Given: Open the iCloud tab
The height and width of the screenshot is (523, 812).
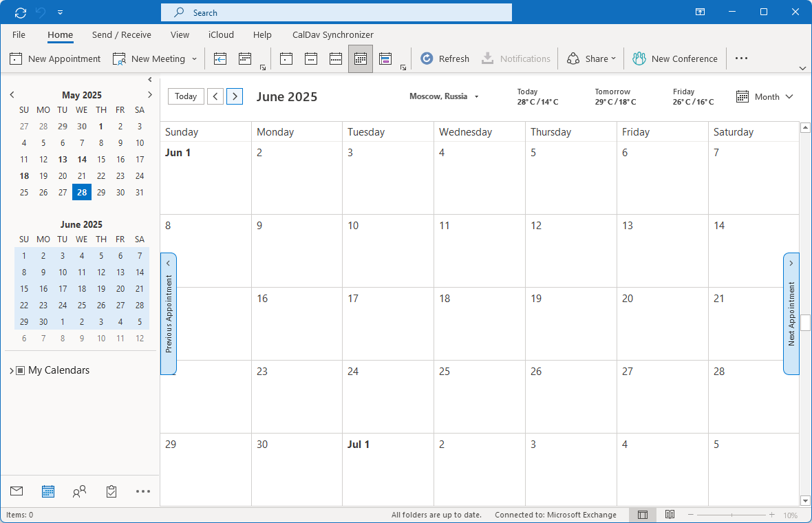Looking at the screenshot, I should tap(221, 34).
